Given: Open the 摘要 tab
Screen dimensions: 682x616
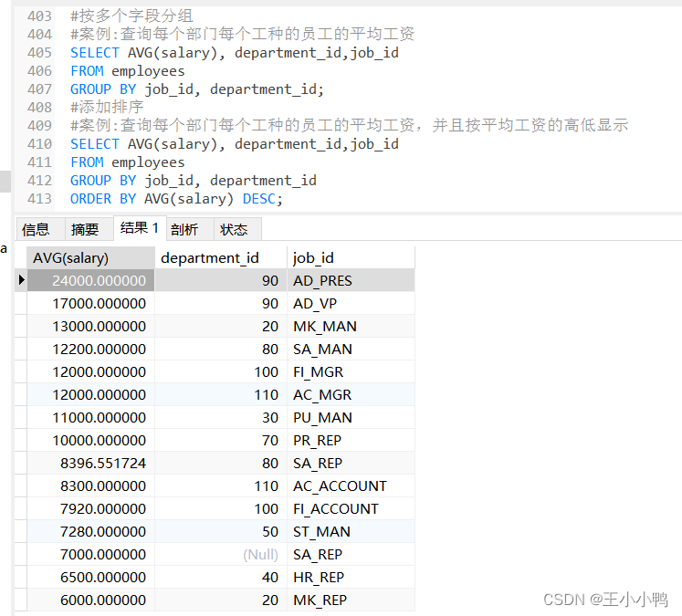Looking at the screenshot, I should [x=89, y=229].
